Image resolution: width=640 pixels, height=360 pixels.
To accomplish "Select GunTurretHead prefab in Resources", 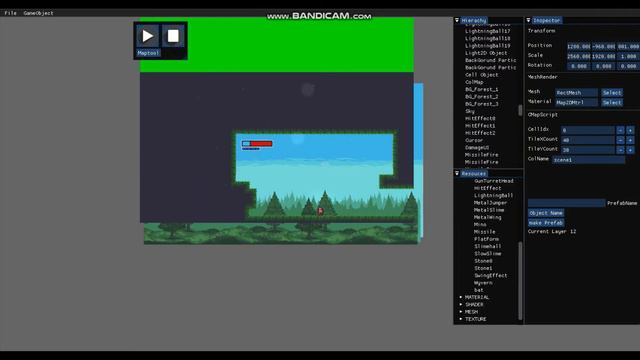I will [x=494, y=181].
